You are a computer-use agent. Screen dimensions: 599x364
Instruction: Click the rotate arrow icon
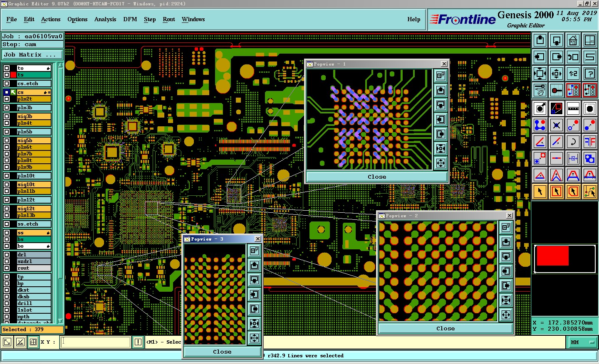click(x=573, y=142)
